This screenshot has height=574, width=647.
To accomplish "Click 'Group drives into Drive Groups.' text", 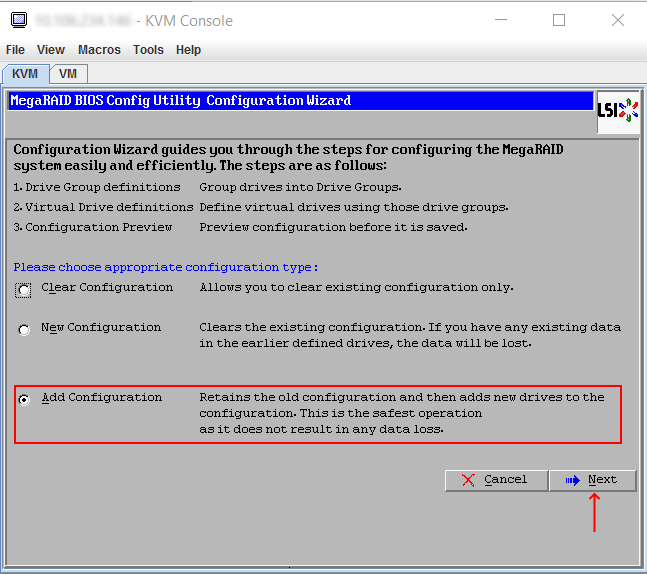I will pyautogui.click(x=300, y=187).
